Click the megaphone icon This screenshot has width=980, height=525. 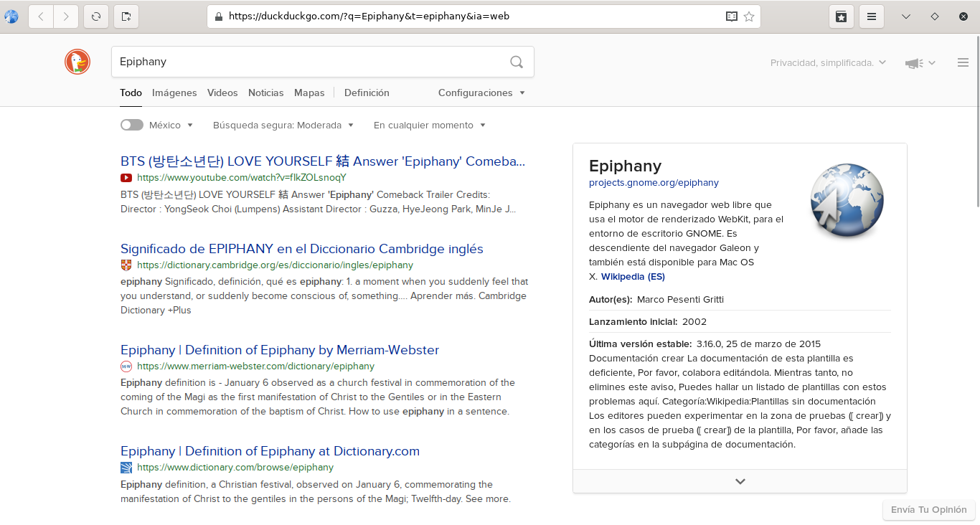[x=914, y=63]
